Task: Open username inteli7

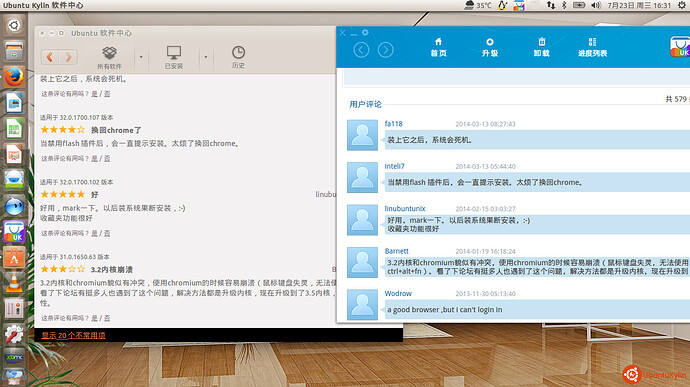Action: pos(394,166)
